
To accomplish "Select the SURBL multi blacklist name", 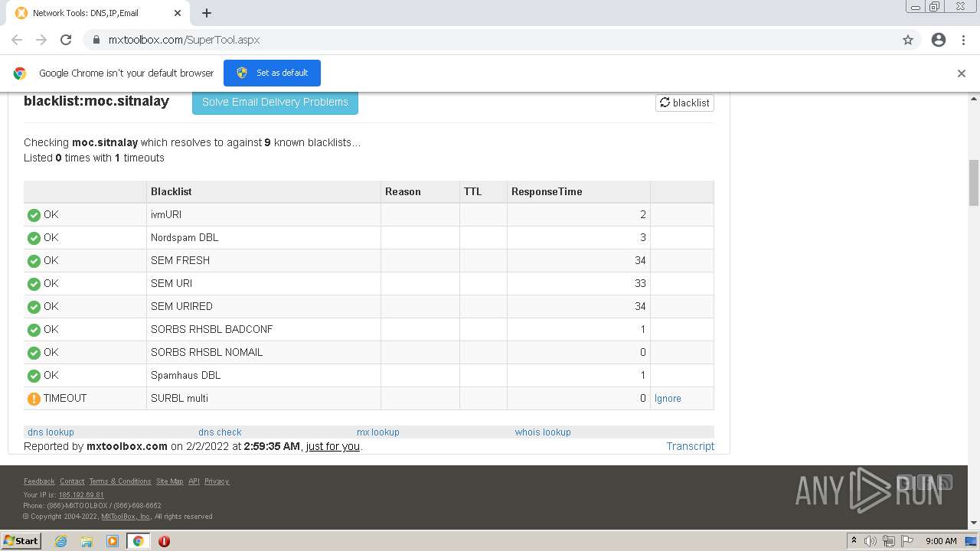I will [179, 398].
